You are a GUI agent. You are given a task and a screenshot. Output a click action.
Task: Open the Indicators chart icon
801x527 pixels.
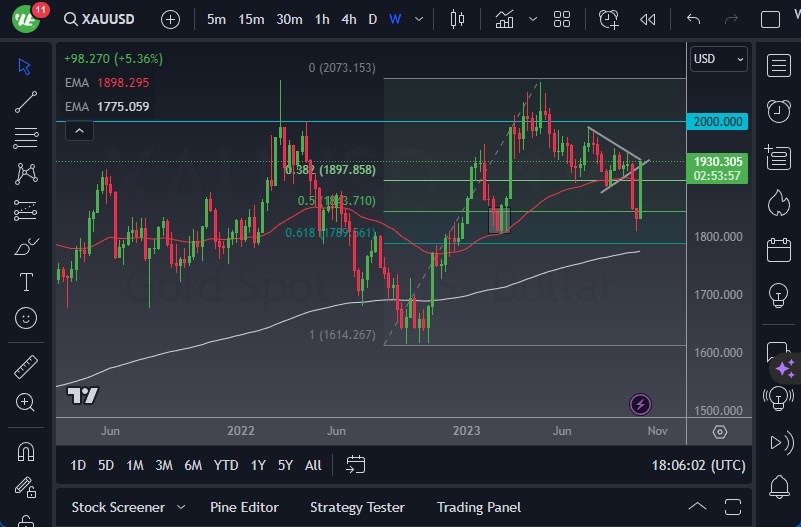(504, 19)
